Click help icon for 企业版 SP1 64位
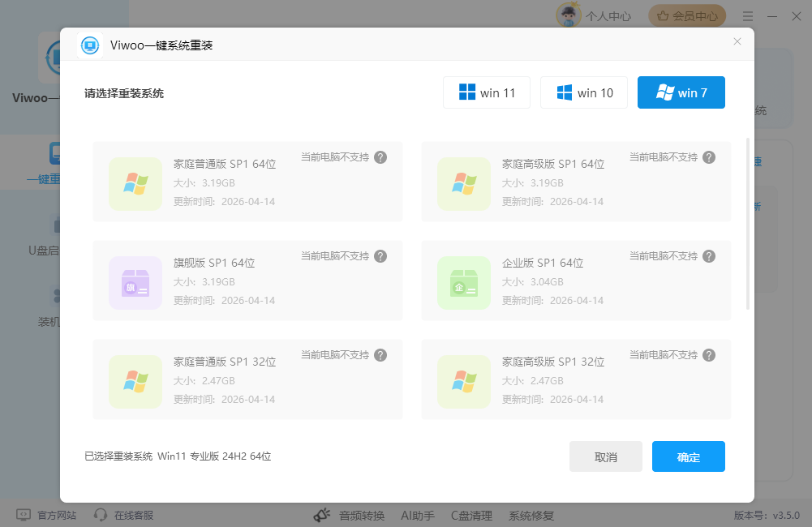 709,256
